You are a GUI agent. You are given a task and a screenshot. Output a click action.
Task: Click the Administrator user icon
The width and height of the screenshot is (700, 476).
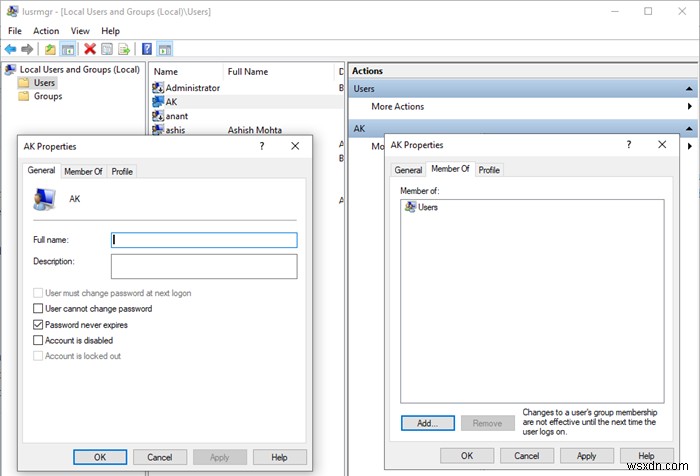pyautogui.click(x=158, y=88)
